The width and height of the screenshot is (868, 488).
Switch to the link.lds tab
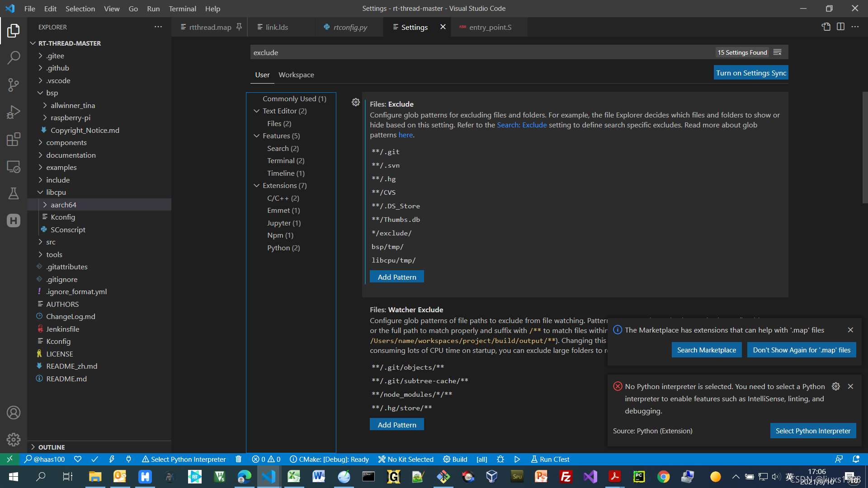pyautogui.click(x=277, y=27)
